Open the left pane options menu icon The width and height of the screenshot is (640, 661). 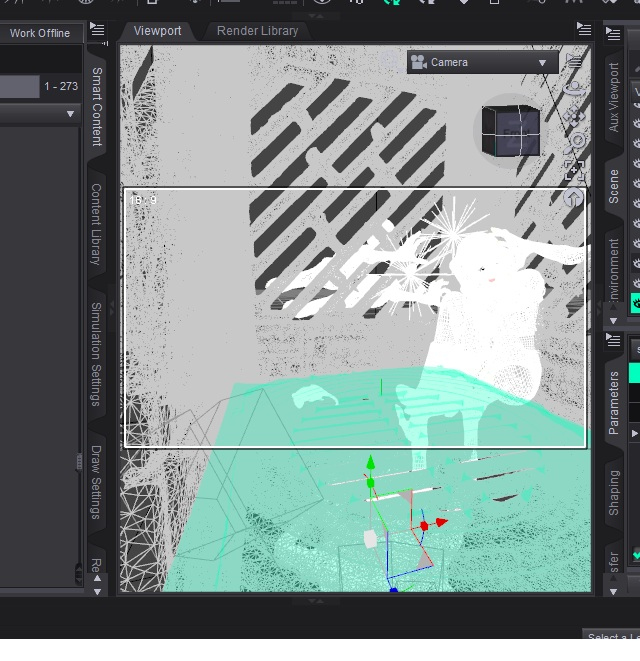point(97,30)
